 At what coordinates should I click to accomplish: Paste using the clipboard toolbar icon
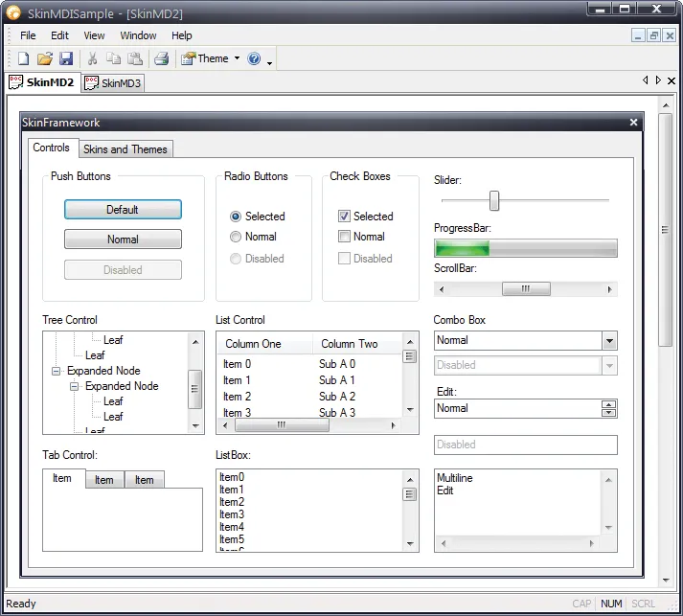[135, 58]
